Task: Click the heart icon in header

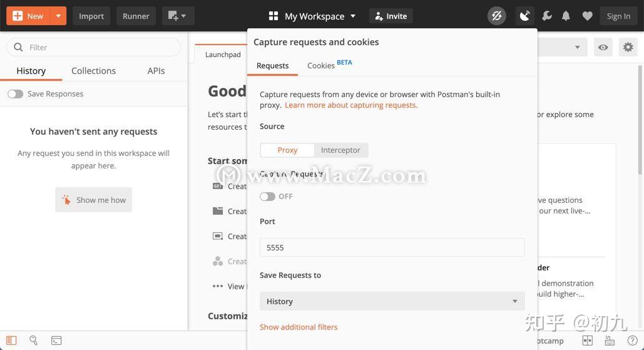Action: coord(587,16)
